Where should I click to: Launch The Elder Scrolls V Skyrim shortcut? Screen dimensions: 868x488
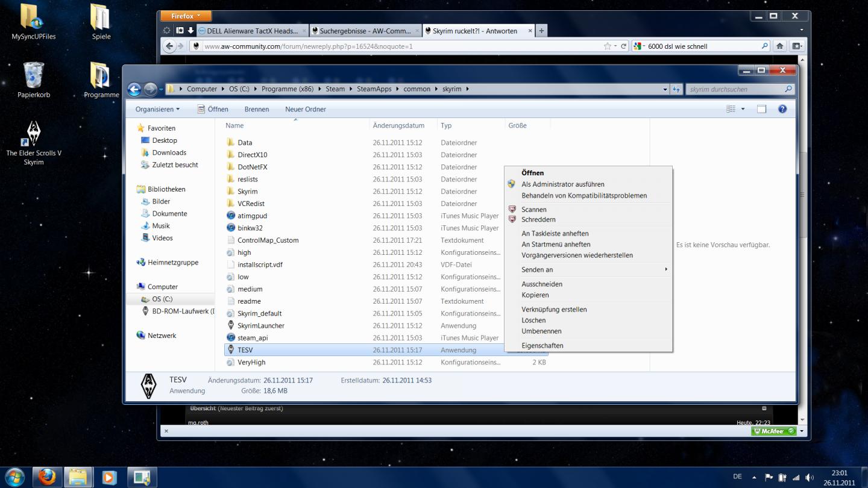click(34, 143)
